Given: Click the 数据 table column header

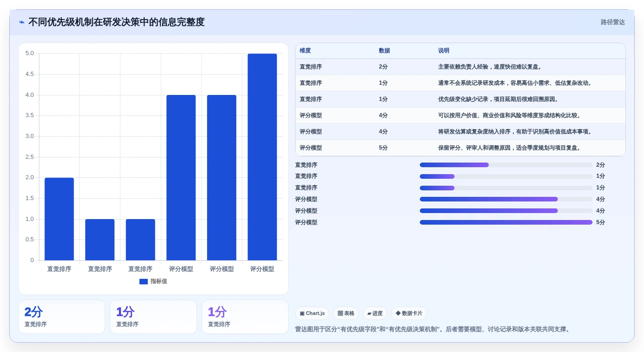Looking at the screenshot, I should tap(385, 51).
